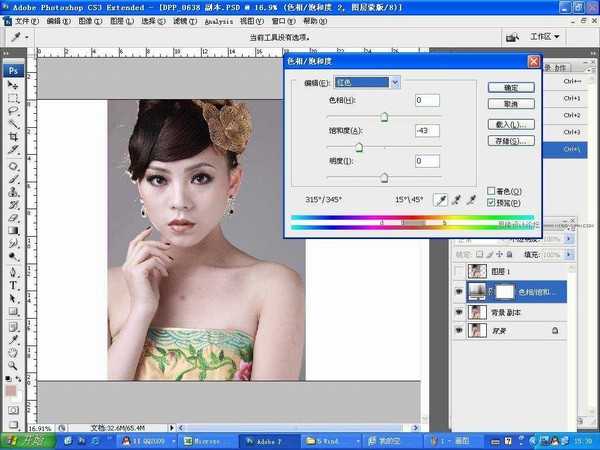Hide the 背景 副本 layer via eye icon
The image size is (600, 450).
459,311
